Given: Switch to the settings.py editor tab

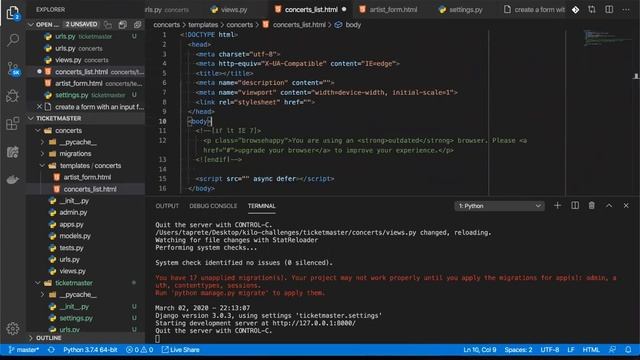Looking at the screenshot, I should [x=460, y=9].
